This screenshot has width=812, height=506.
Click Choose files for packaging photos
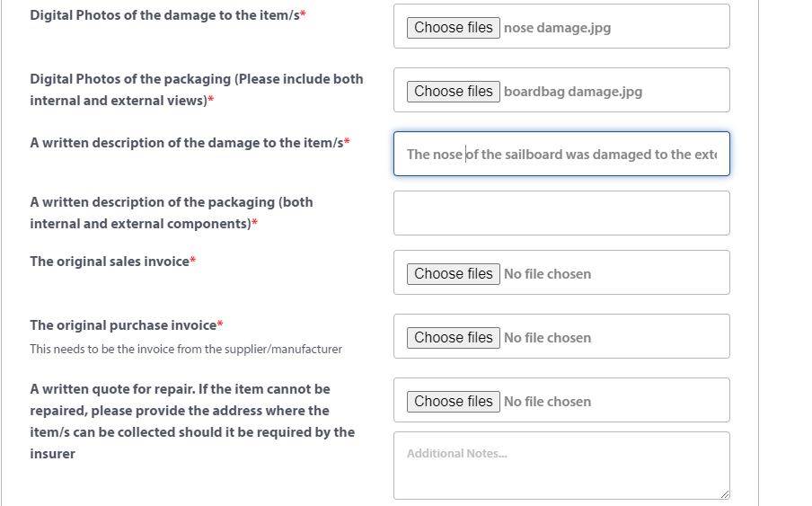point(453,92)
